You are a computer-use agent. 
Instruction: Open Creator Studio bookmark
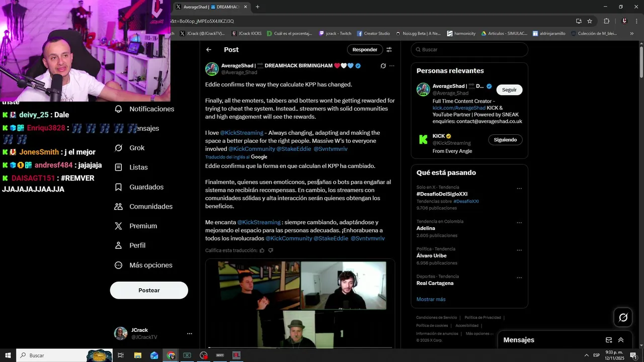tap(373, 34)
